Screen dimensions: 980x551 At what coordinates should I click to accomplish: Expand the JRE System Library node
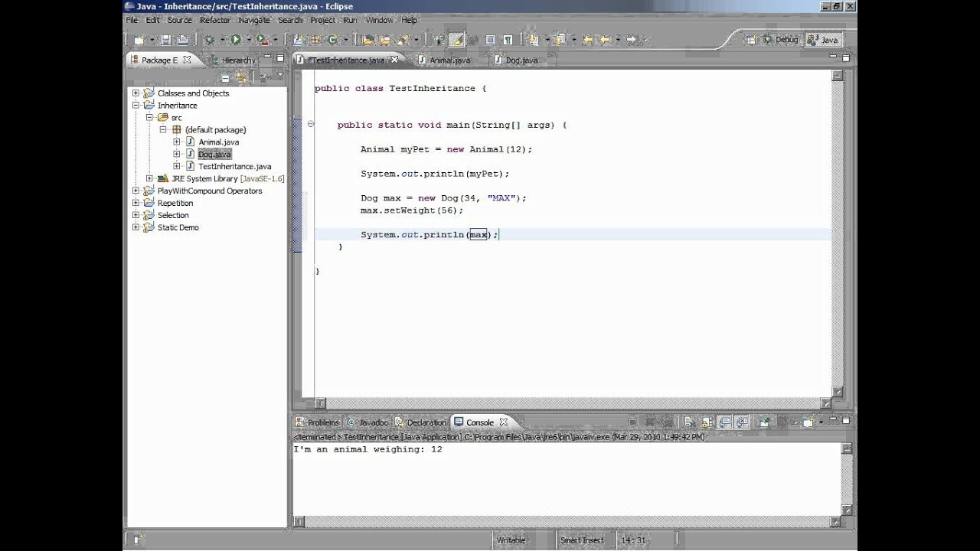pyautogui.click(x=149, y=179)
